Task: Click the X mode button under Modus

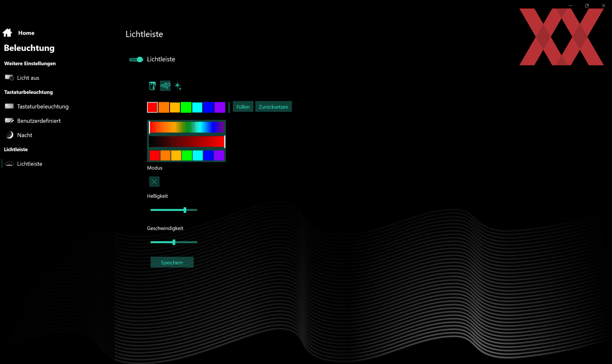Action: (154, 182)
